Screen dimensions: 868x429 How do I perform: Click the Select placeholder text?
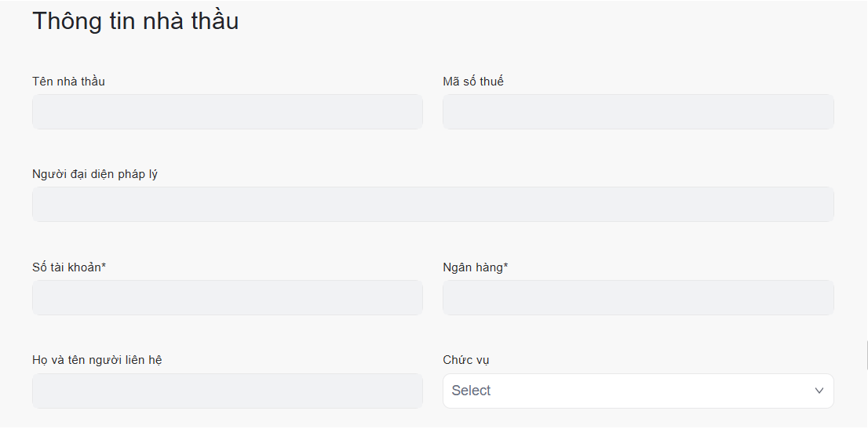click(x=471, y=391)
